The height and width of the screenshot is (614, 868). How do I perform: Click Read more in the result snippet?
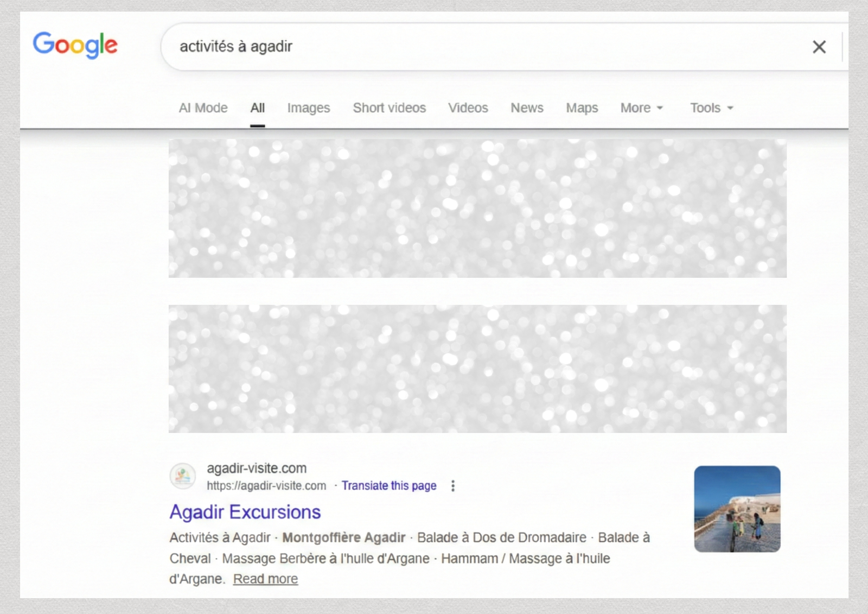[265, 579]
